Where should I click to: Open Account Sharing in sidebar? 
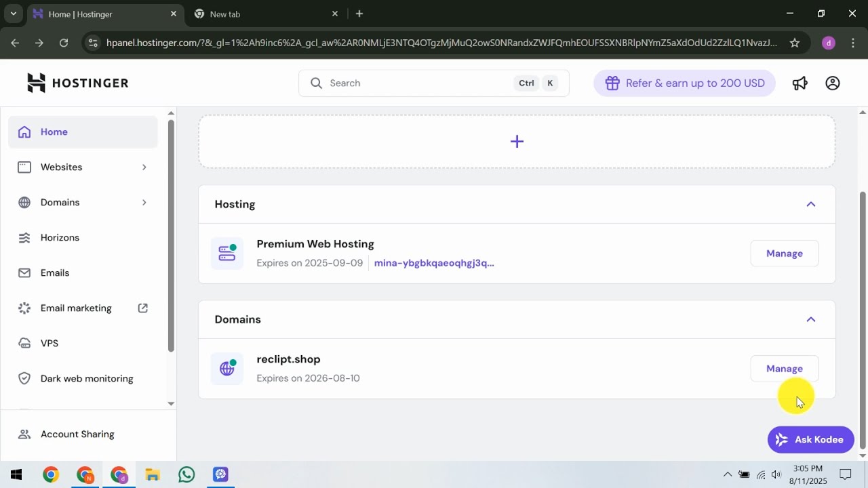[83, 434]
